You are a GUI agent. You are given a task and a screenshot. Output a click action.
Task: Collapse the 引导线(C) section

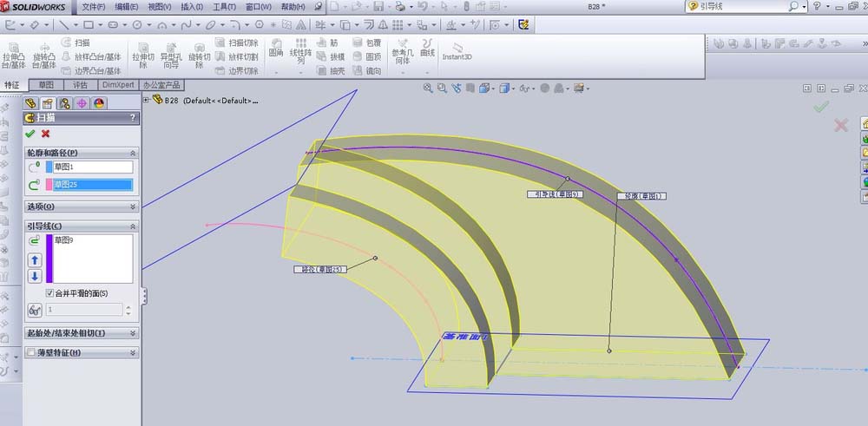133,226
